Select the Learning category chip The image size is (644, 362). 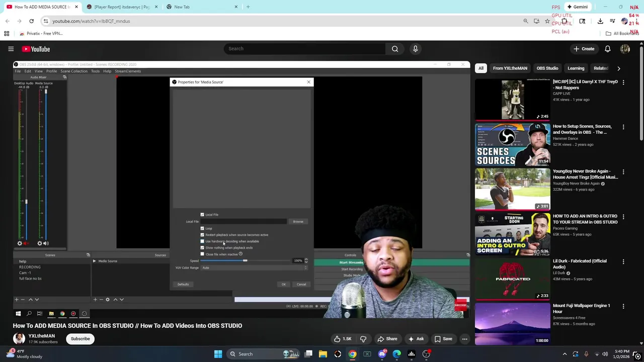coord(576,68)
